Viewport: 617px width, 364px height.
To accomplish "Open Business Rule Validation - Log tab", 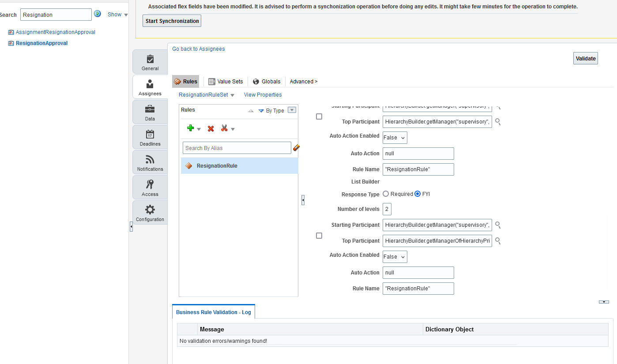I will [214, 312].
